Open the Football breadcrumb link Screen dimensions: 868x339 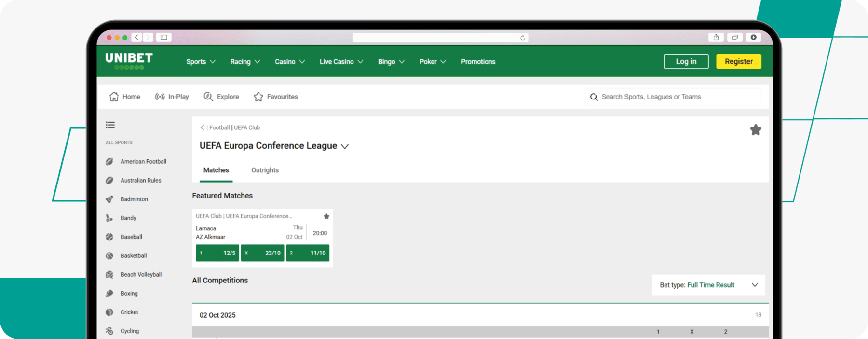[219, 127]
